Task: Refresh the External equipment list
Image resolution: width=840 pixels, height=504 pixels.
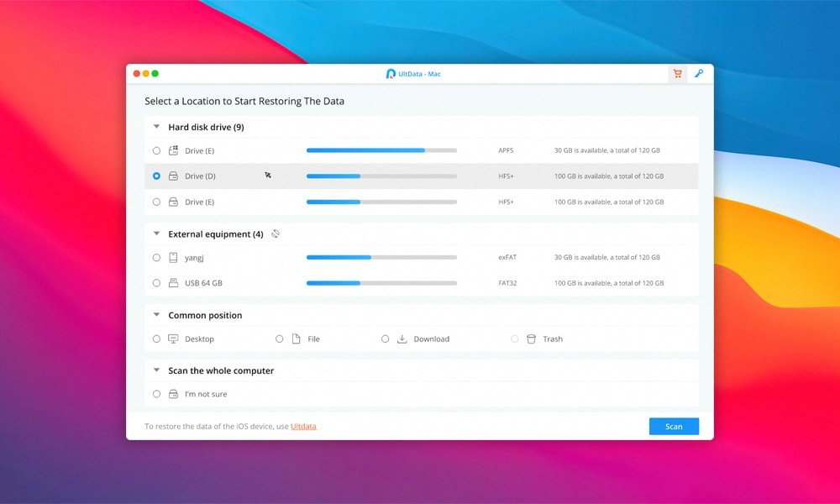Action: coord(276,234)
